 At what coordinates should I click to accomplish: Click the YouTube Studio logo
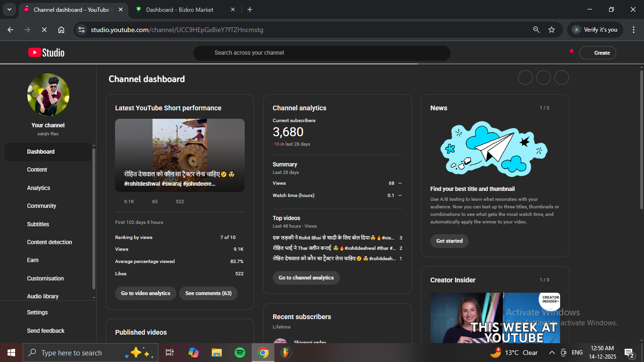(x=46, y=53)
